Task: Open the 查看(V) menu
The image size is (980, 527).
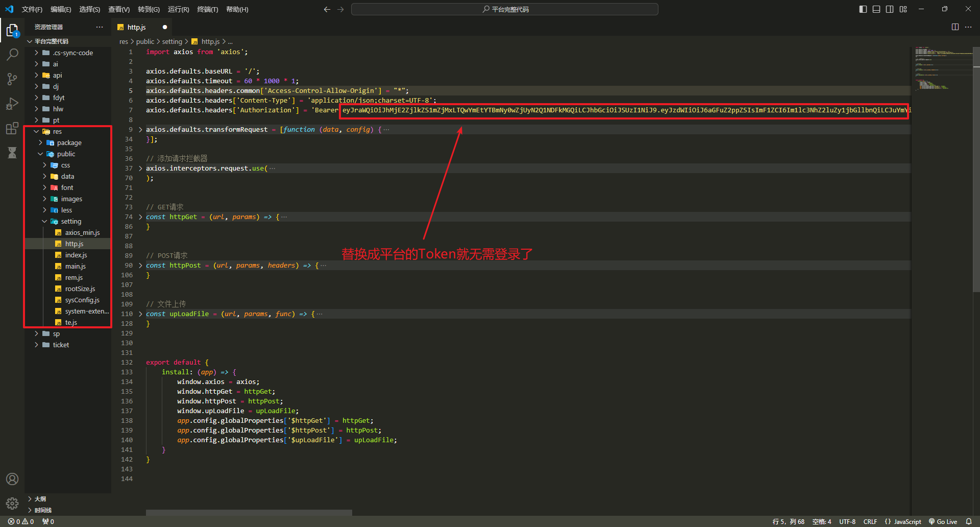Action: [119, 9]
